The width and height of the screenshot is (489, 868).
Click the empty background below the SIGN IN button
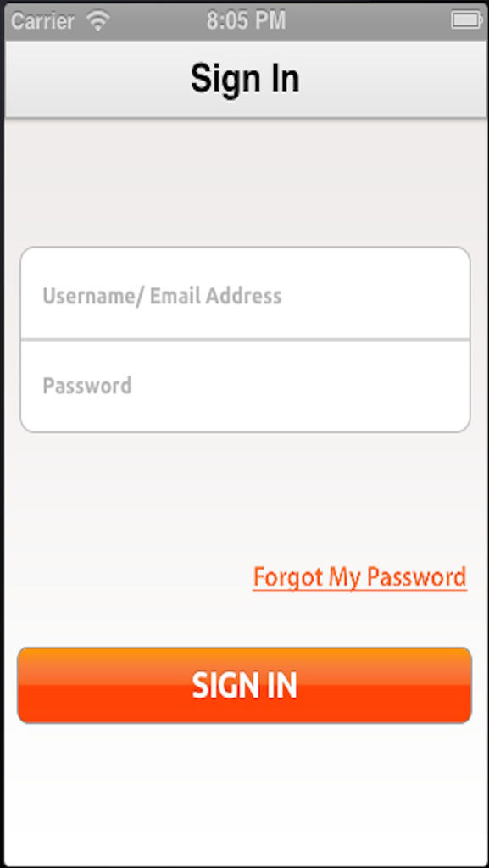[244, 792]
